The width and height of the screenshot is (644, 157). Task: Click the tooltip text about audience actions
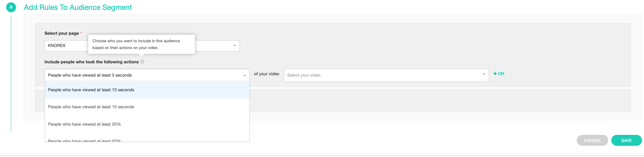136,44
